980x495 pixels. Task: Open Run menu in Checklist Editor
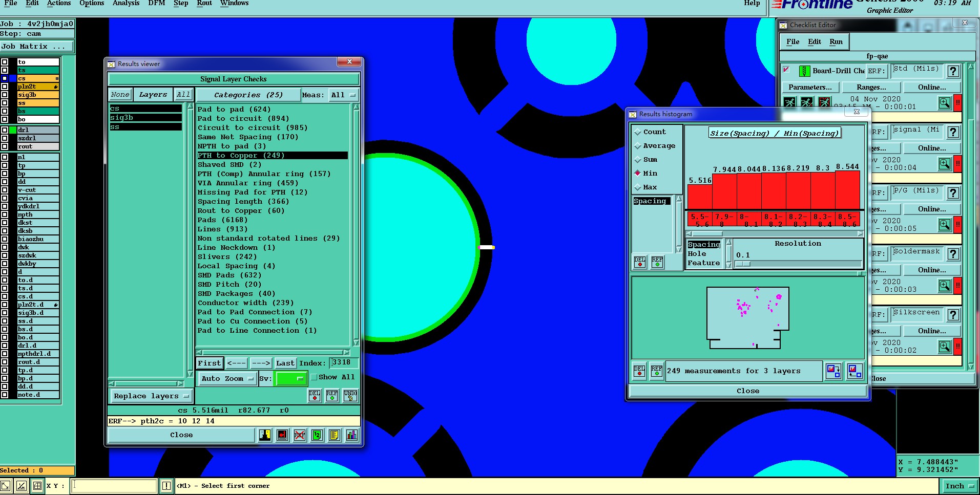coord(836,42)
